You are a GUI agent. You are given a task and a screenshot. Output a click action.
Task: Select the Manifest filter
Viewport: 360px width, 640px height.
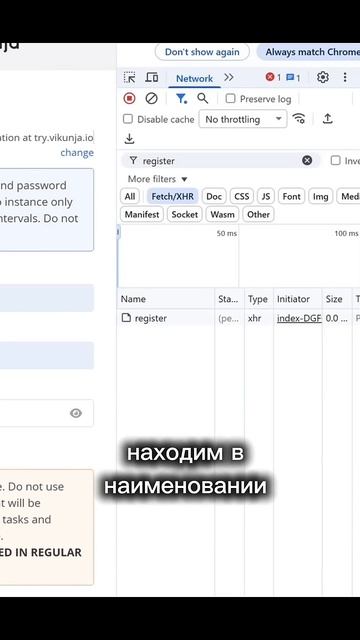142,214
